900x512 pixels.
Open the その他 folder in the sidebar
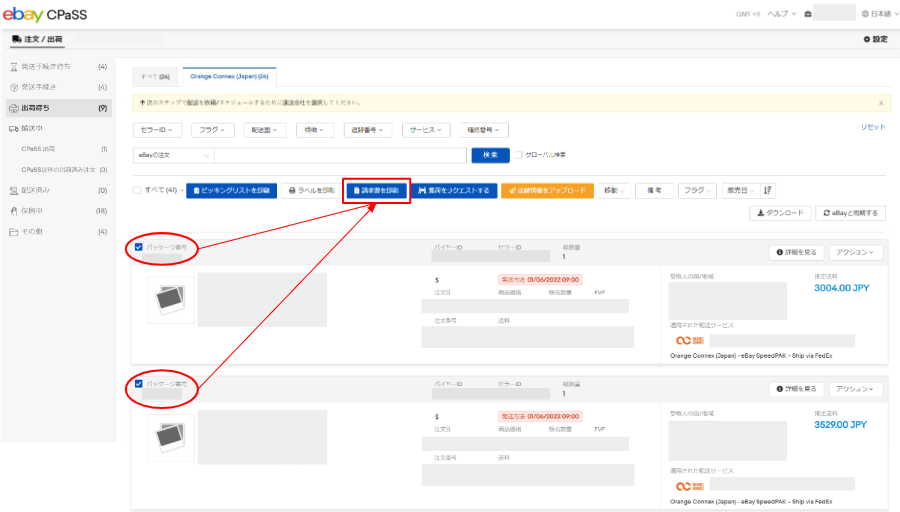click(34, 232)
